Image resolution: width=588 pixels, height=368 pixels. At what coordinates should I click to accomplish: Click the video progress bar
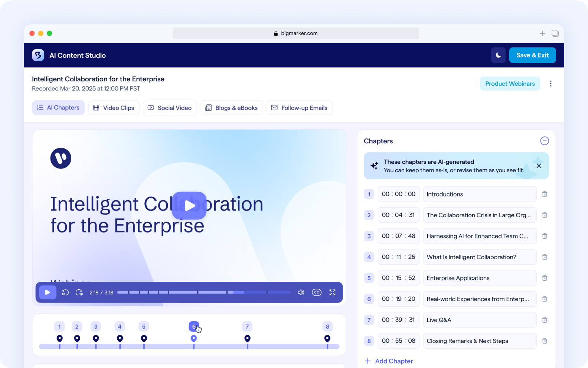pyautogui.click(x=203, y=293)
